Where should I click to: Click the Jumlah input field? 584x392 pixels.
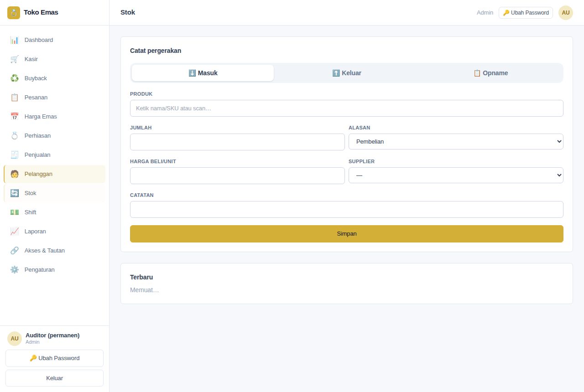coord(237,142)
